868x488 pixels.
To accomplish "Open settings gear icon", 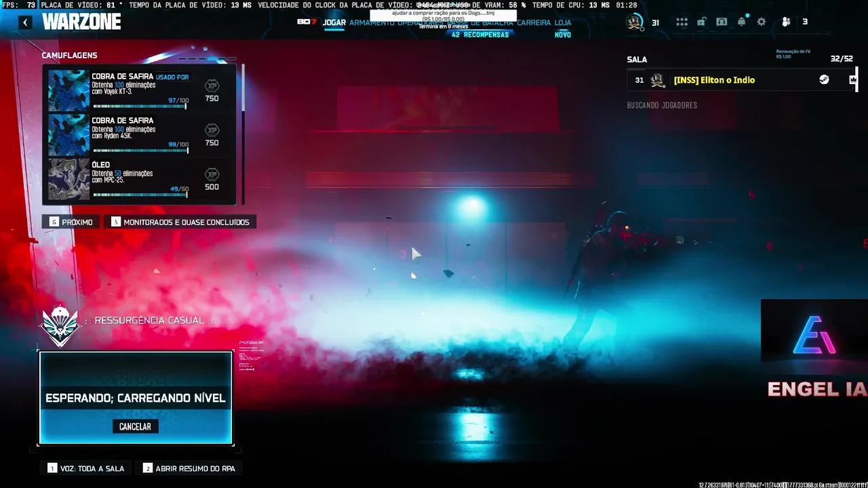I will tap(762, 22).
